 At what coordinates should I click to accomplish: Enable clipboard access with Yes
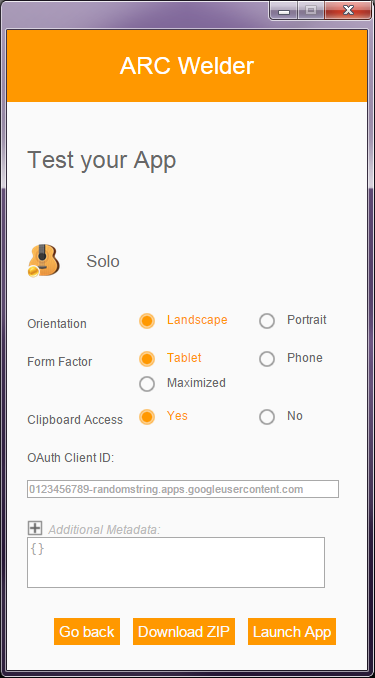(147, 417)
